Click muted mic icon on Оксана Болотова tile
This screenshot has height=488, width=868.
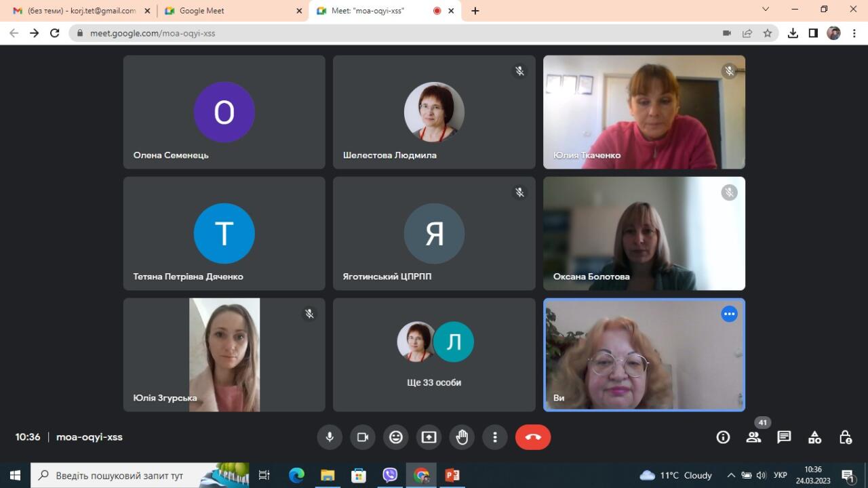pyautogui.click(x=729, y=192)
